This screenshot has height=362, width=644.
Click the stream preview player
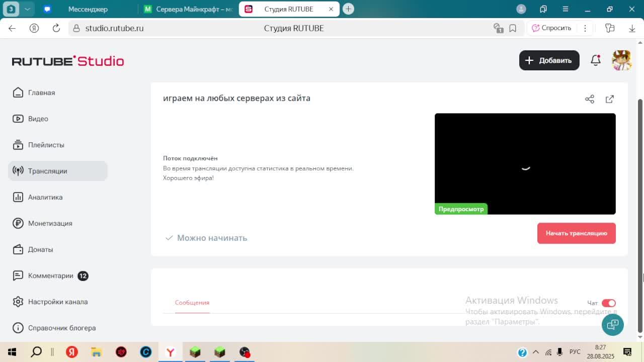point(525,164)
